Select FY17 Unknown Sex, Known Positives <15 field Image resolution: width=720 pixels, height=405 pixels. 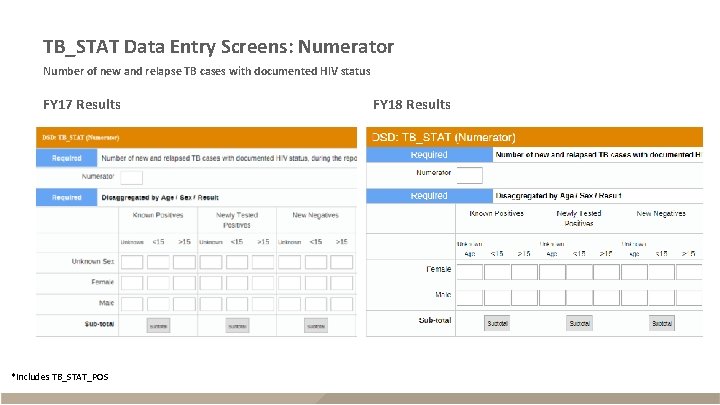point(158,262)
